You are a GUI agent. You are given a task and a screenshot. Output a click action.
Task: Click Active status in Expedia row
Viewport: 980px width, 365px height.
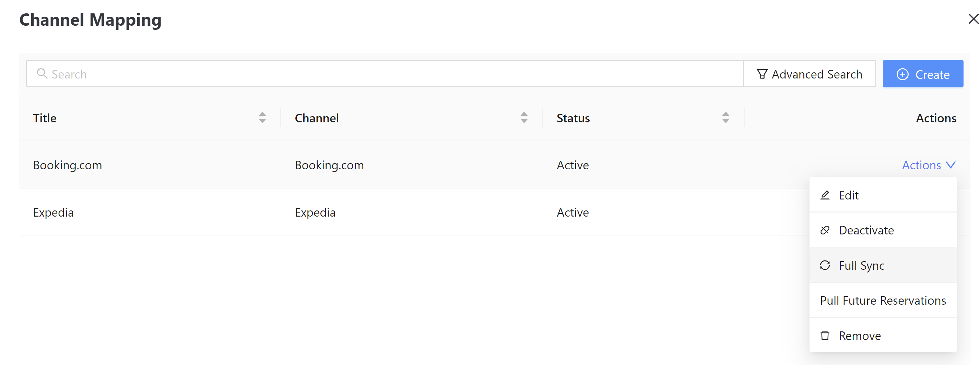[x=572, y=212]
